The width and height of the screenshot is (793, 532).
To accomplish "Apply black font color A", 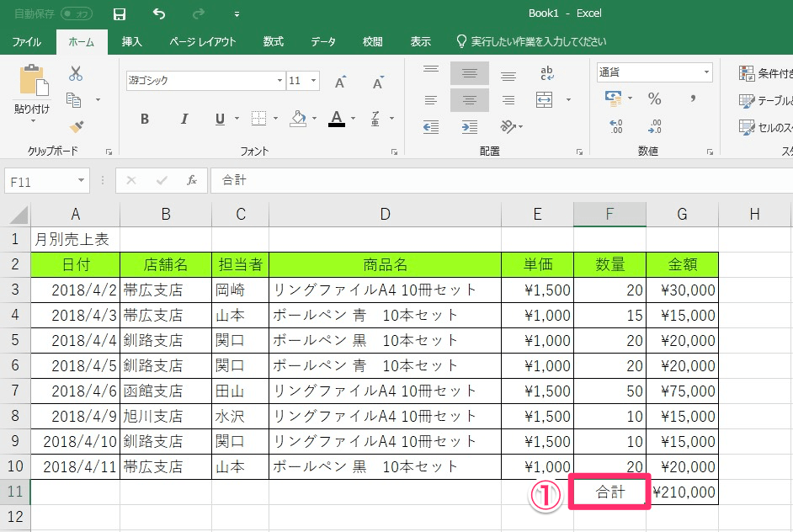I will click(337, 119).
